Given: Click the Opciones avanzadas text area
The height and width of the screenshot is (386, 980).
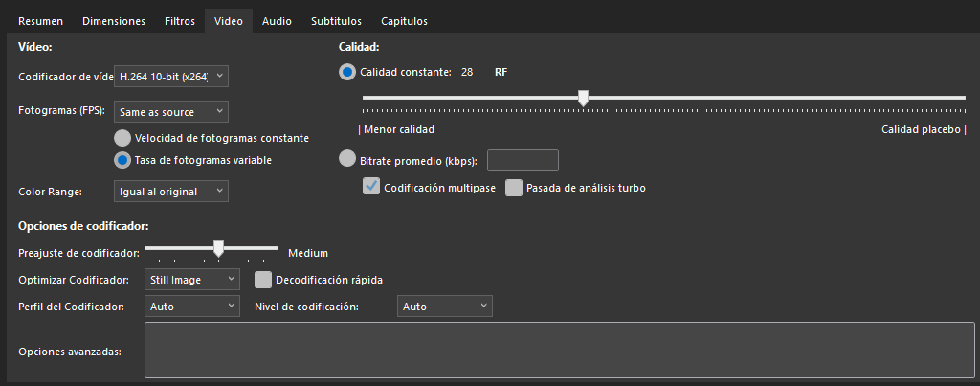Looking at the screenshot, I should click(559, 351).
